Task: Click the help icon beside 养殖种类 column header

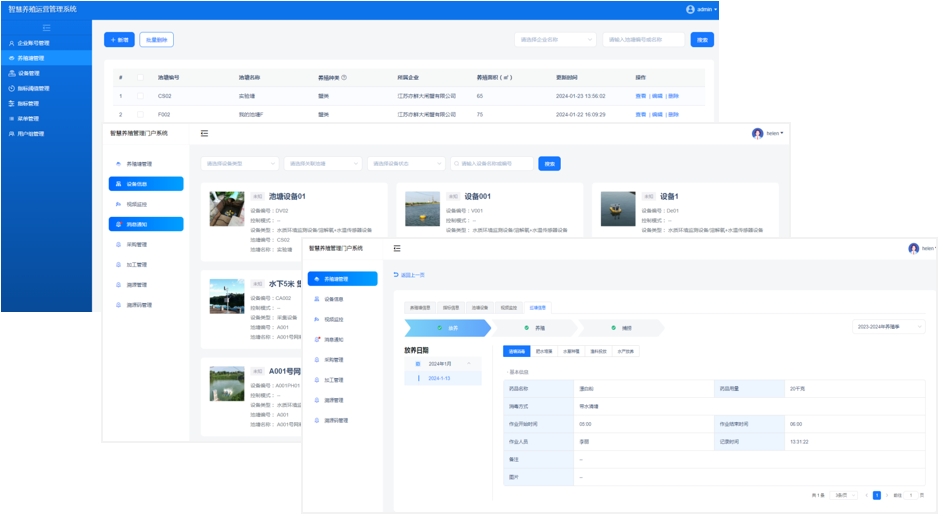Action: coord(346,78)
